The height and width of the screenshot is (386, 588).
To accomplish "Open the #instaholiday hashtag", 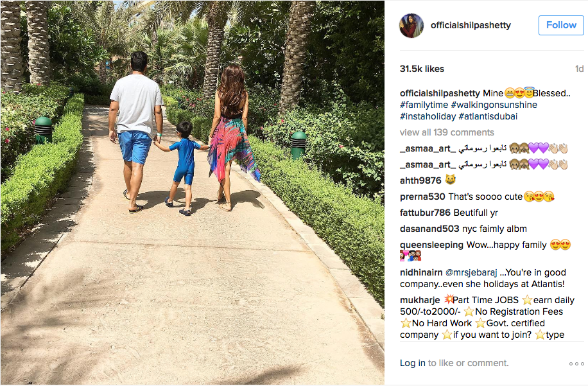I will point(428,116).
